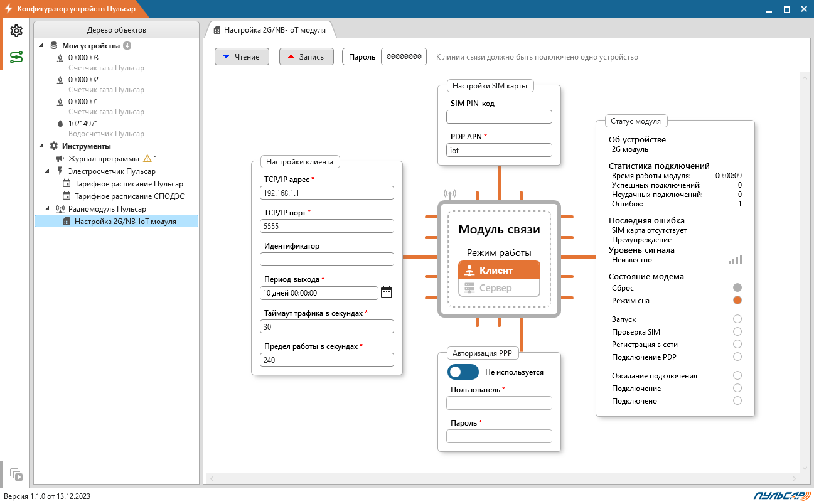
Task: Open Настройка 2G/NB-IoT модуля tree item
Action: coord(117,222)
